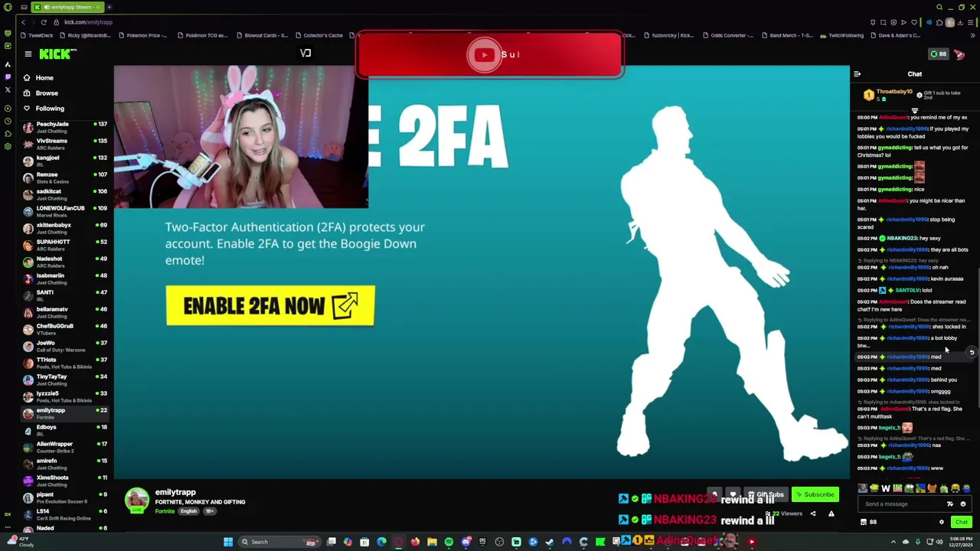The height and width of the screenshot is (551, 980).
Task: Click chat scroll-to-bottom circular button
Action: [x=972, y=352]
